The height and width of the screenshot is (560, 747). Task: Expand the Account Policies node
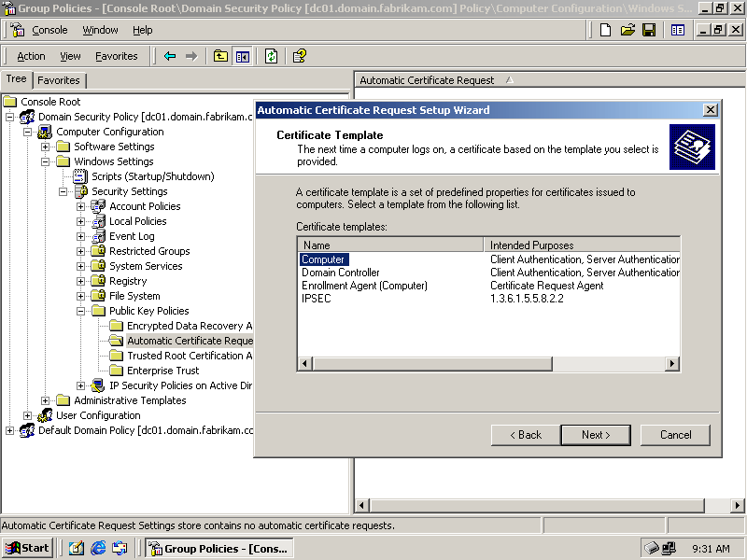point(81,206)
